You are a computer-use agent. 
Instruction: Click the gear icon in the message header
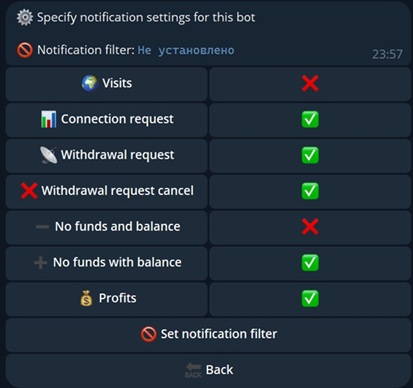[x=25, y=17]
